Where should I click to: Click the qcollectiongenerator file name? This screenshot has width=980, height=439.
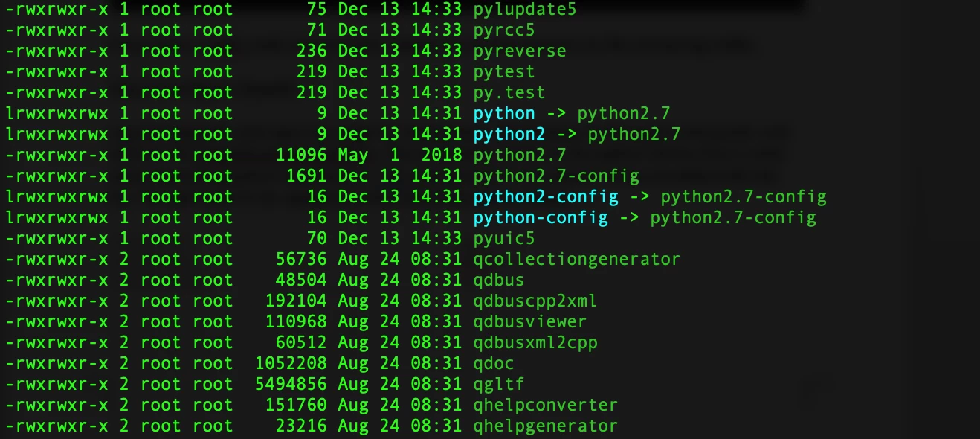click(x=577, y=260)
